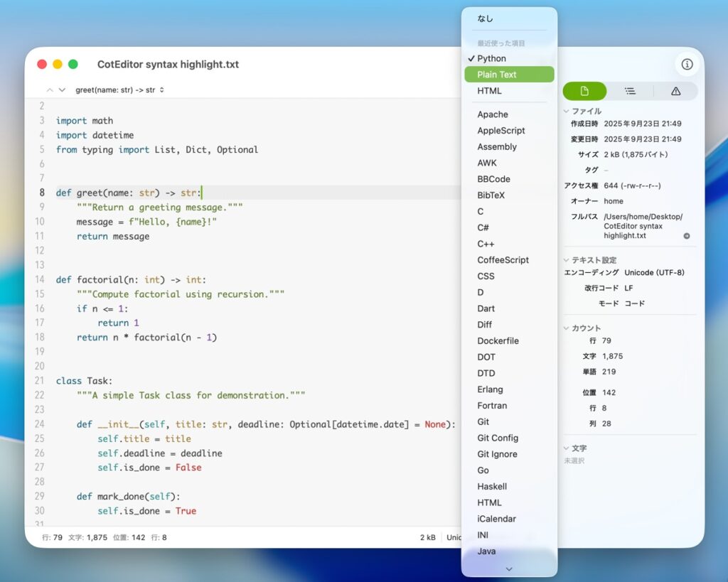Jump to previous outline item arrow
Viewport: 728px width, 582px height.
coord(50,90)
